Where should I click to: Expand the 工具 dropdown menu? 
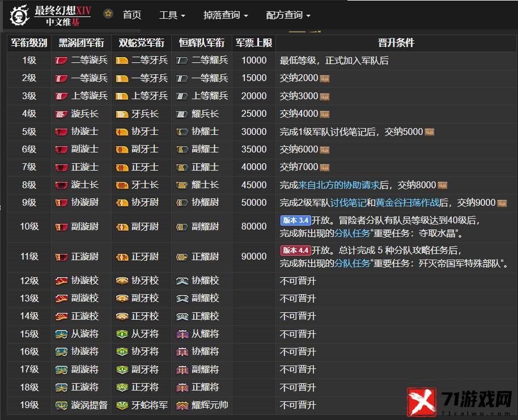[x=172, y=15]
